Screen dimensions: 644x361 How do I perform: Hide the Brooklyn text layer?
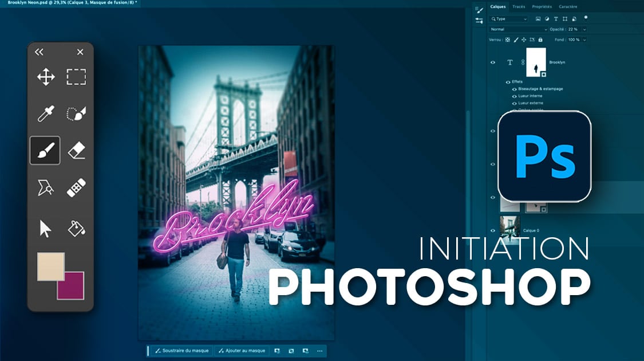point(493,62)
